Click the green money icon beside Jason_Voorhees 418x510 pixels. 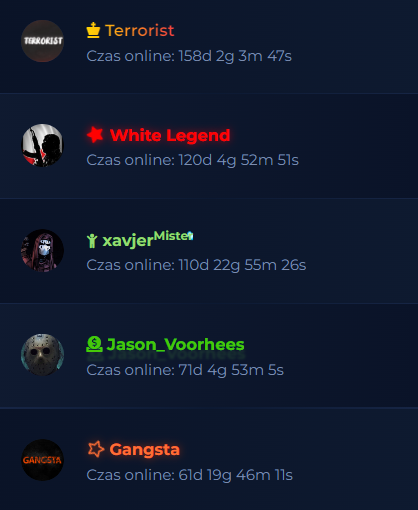pyautogui.click(x=94, y=344)
